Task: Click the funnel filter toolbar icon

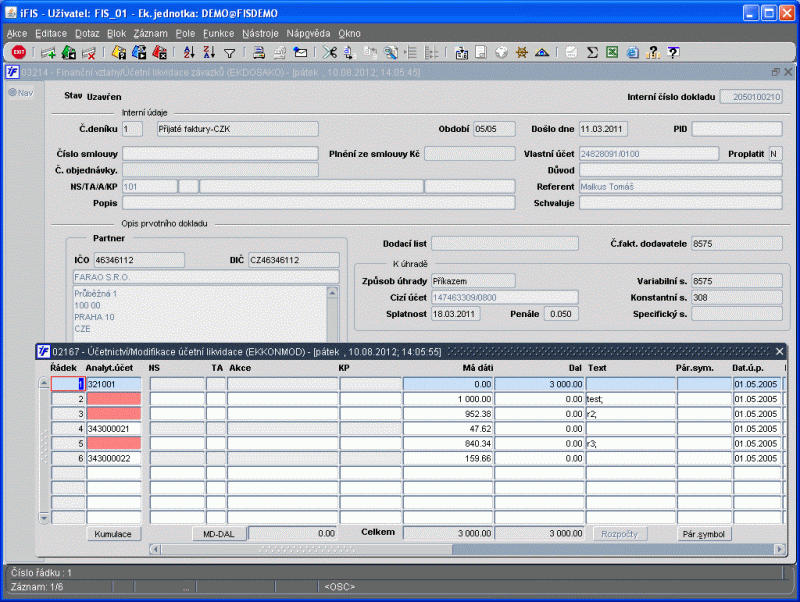Action: (229, 52)
